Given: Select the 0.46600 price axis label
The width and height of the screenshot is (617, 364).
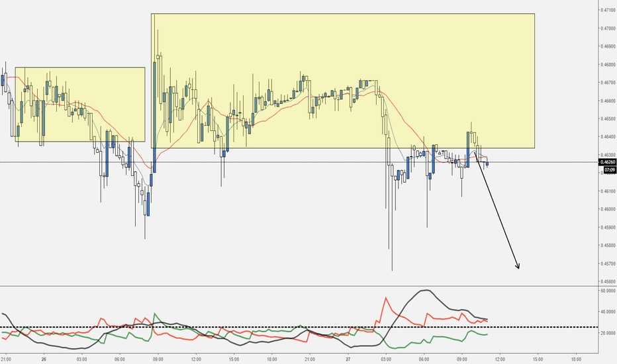Looking at the screenshot, I should click(608, 101).
